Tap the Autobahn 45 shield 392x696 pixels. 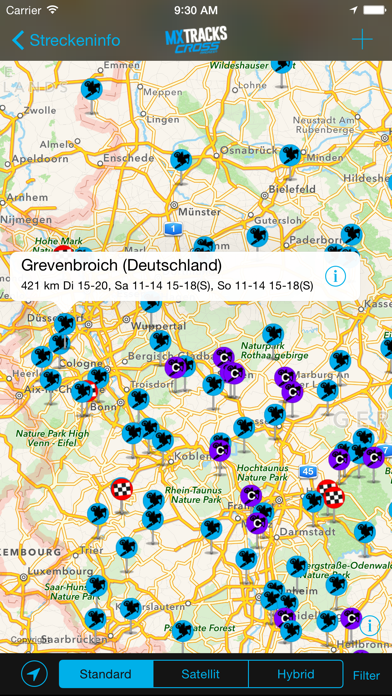point(308,471)
